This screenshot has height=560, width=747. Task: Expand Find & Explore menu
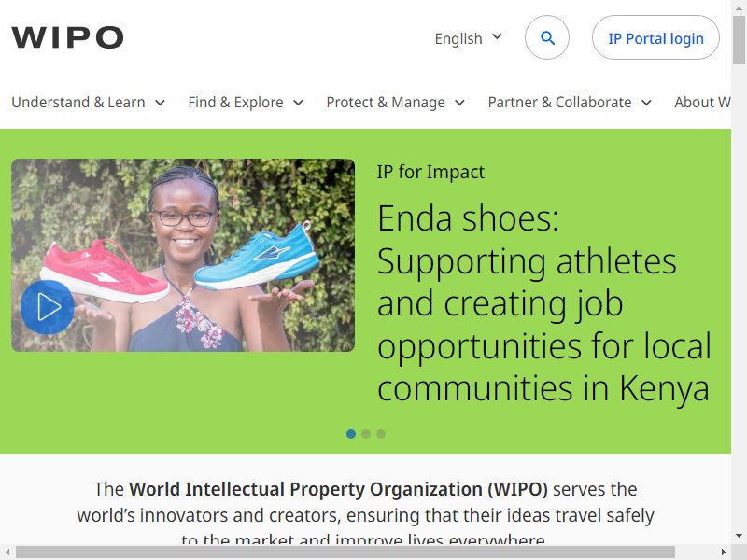(246, 103)
